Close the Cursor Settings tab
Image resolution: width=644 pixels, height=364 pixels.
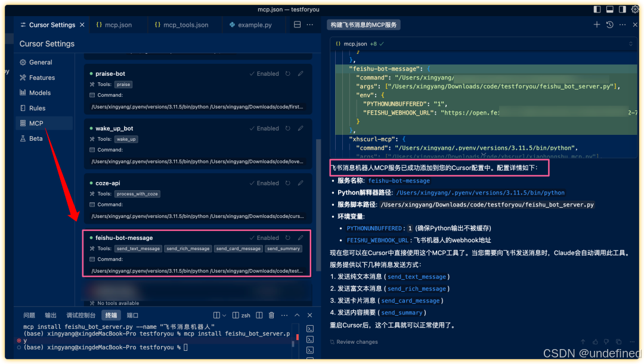click(x=82, y=25)
